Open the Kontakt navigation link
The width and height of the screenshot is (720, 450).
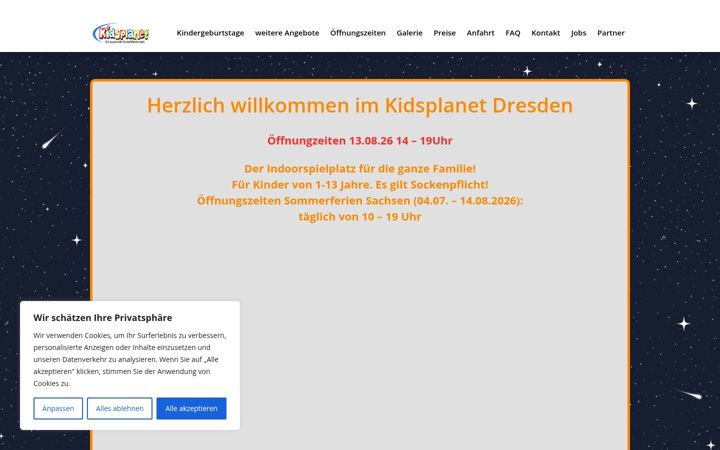coord(546,33)
